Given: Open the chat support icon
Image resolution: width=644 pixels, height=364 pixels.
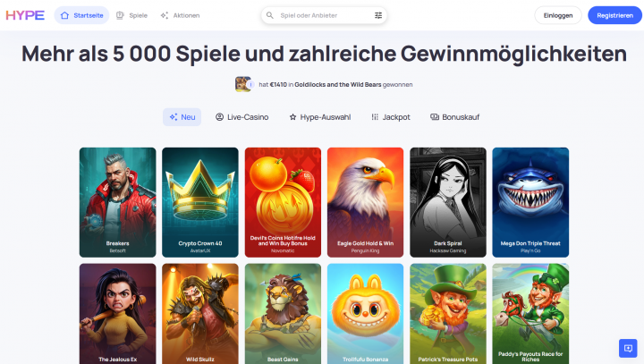Looking at the screenshot, I should coord(628,349).
